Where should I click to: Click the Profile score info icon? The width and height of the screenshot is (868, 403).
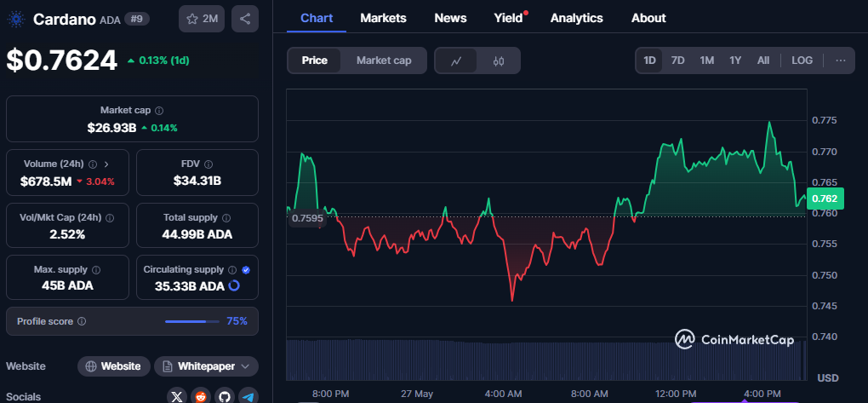point(82,321)
